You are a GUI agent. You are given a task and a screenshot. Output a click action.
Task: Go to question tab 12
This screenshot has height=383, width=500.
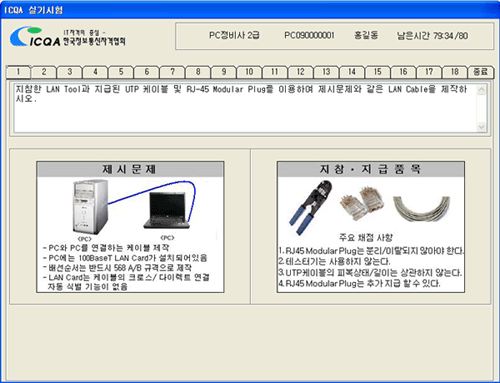(x=301, y=72)
